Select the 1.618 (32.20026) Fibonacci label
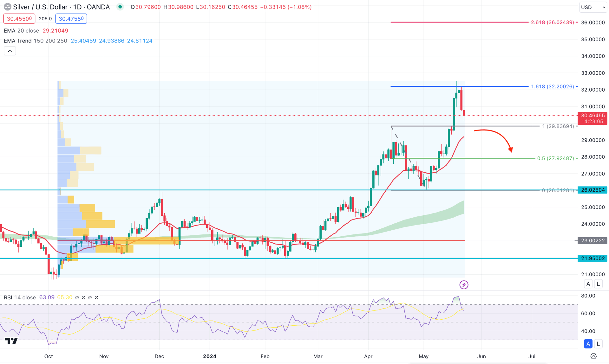The image size is (609, 364). point(552,86)
